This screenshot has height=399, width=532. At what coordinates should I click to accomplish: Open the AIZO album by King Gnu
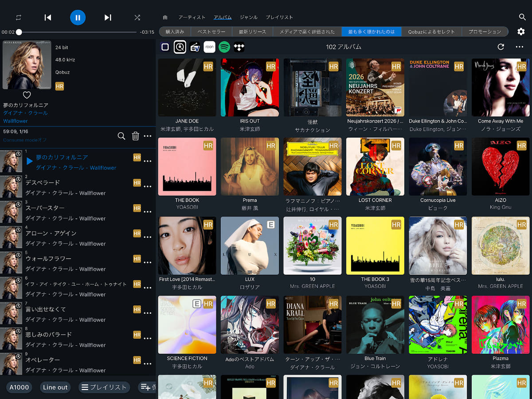click(501, 166)
